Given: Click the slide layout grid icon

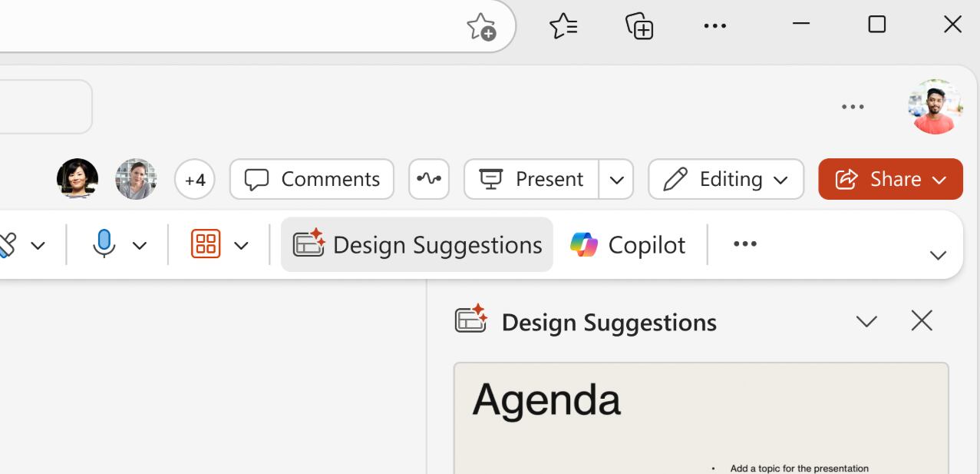Looking at the screenshot, I should click(205, 244).
